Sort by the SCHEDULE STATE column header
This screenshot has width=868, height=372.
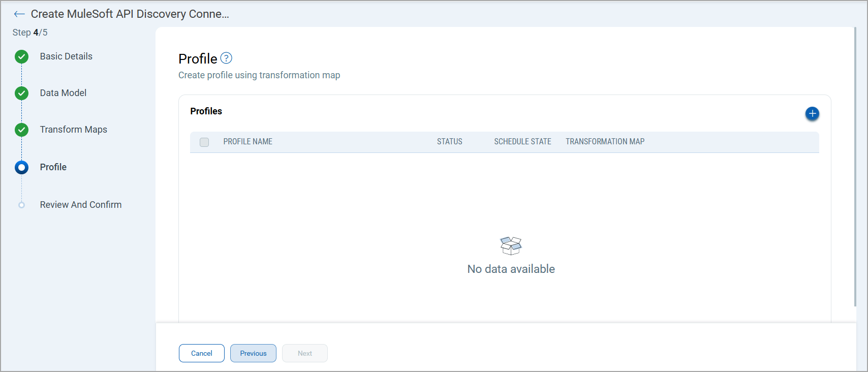pos(522,142)
